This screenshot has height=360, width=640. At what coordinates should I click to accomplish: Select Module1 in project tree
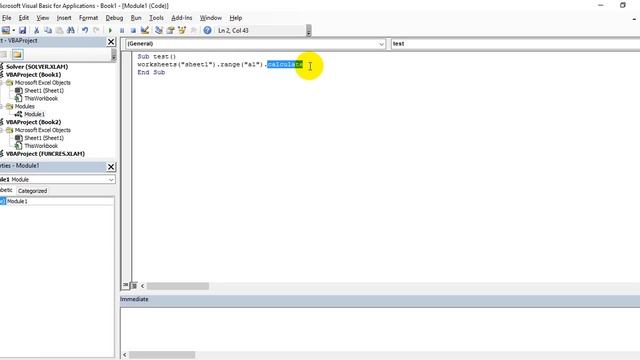tap(34, 114)
